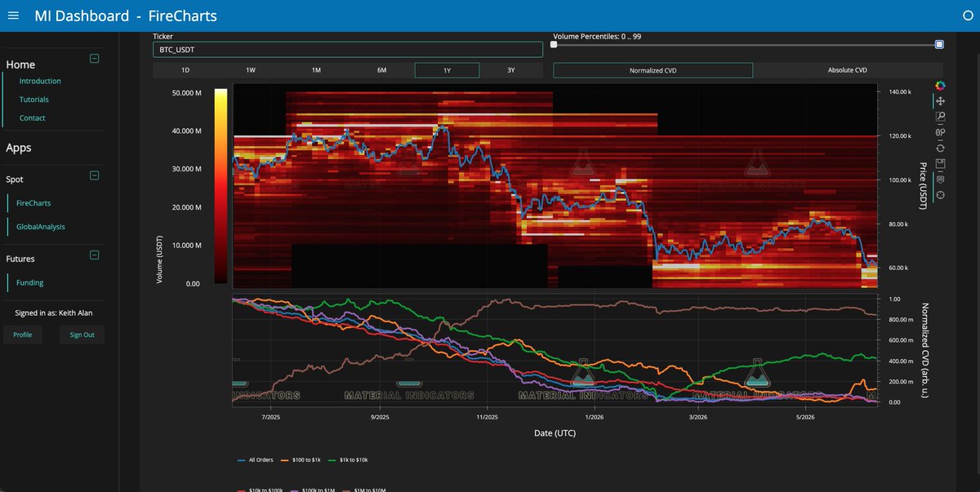Select the 1M timeframe
The height and width of the screenshot is (492, 980).
tap(316, 70)
